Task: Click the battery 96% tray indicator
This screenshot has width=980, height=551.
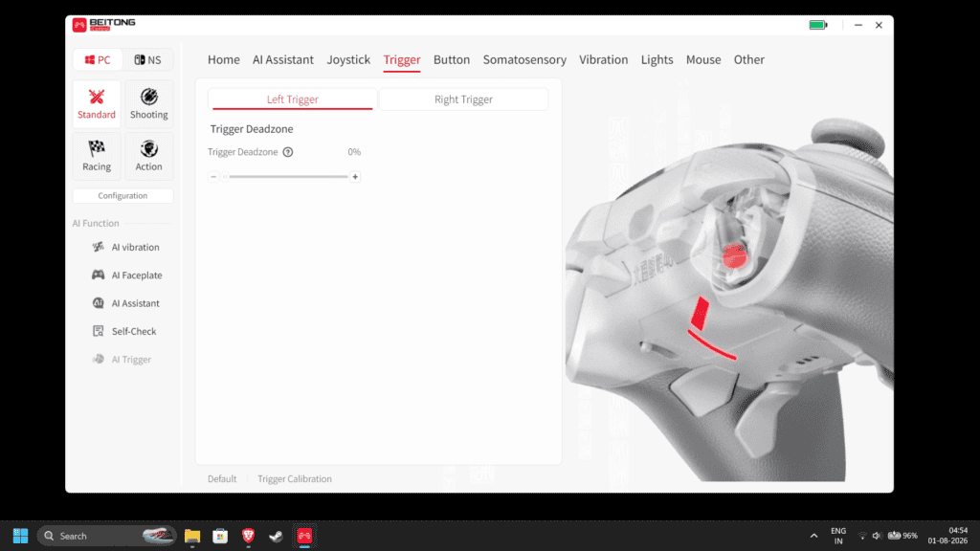Action: pyautogui.click(x=903, y=536)
